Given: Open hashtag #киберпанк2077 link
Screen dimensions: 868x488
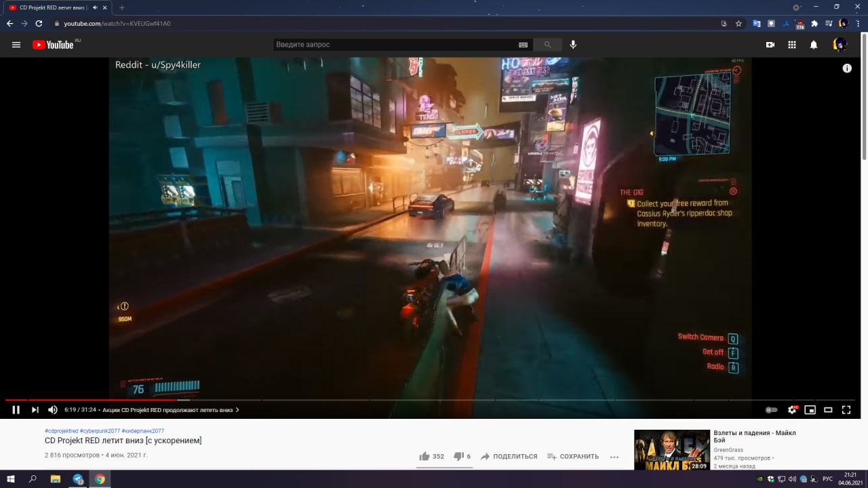Looking at the screenshot, I should click(x=143, y=431).
